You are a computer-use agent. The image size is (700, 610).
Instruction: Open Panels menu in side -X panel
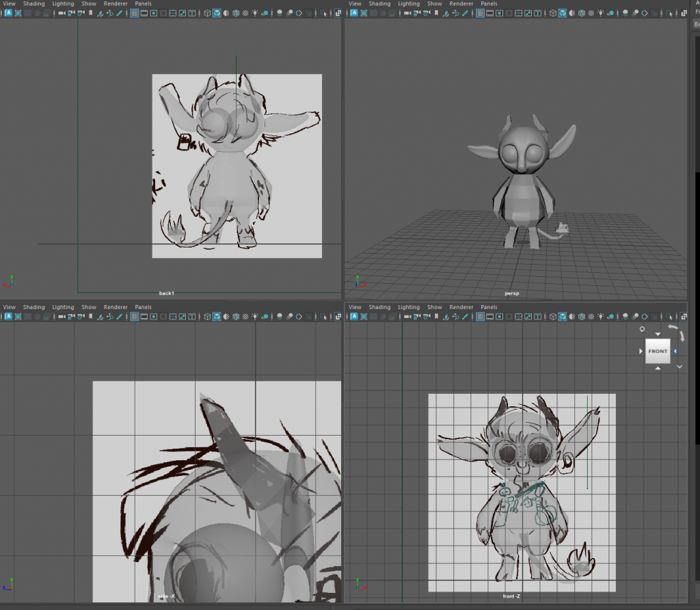coord(143,307)
